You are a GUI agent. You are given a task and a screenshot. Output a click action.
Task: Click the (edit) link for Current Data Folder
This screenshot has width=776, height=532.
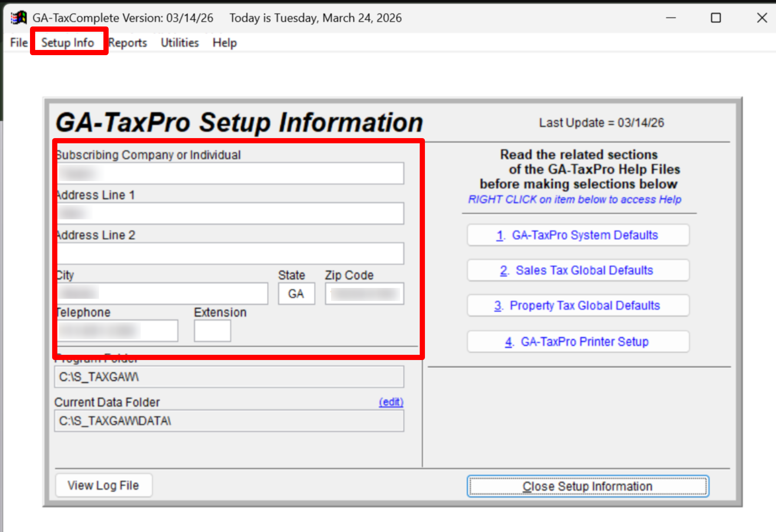[391, 402]
